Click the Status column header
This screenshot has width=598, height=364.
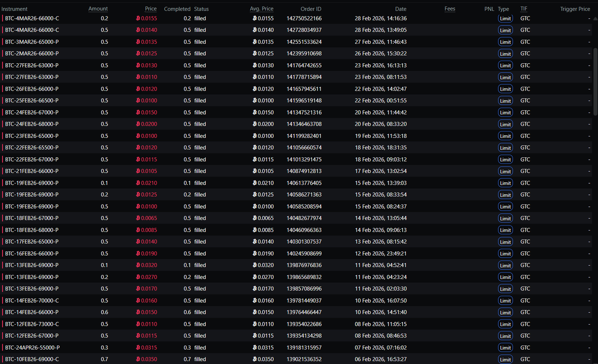[201, 9]
